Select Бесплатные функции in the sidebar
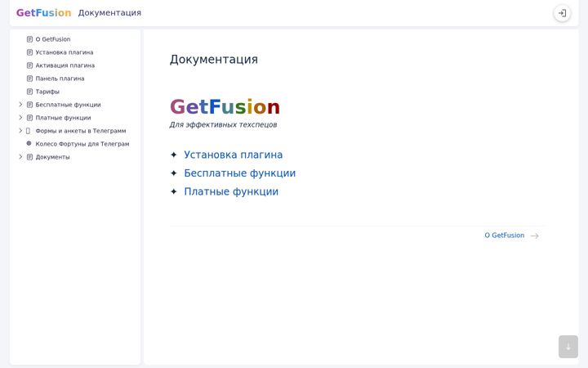Viewport: 588px width, 368px height. tap(69, 105)
